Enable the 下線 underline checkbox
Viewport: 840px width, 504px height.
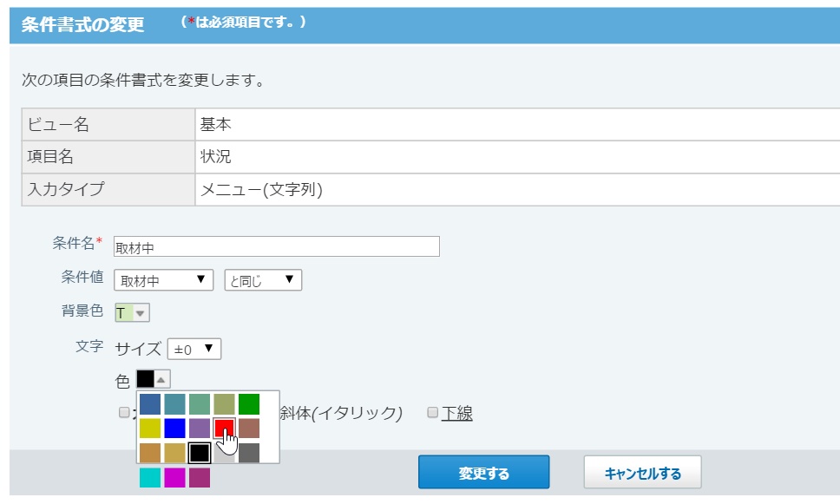[433, 413]
